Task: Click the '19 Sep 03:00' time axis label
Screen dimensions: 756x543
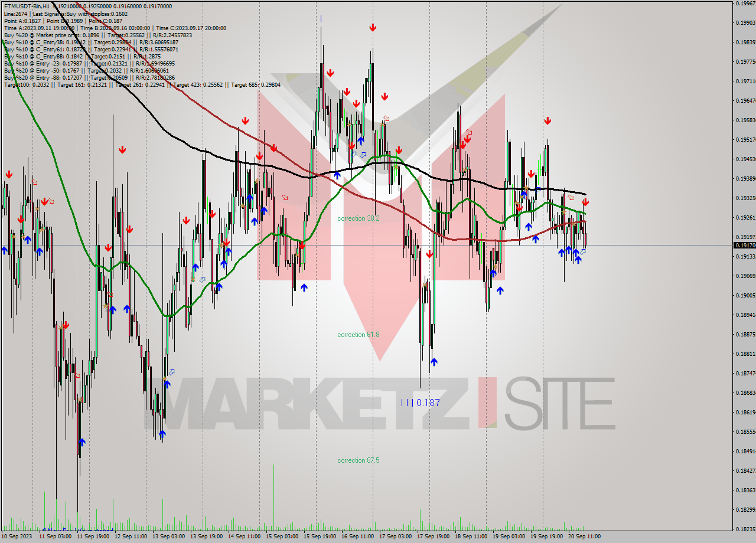Action: coord(509,537)
